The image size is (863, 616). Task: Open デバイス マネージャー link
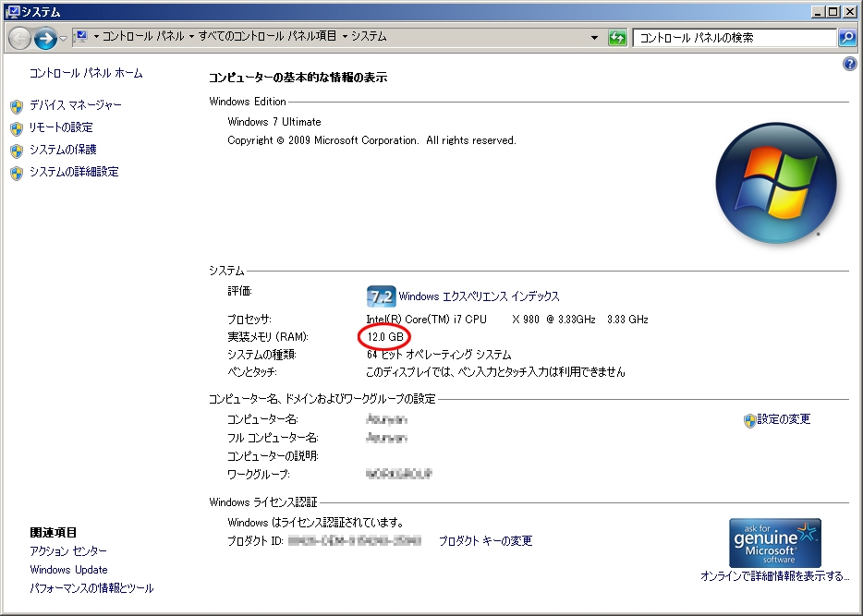tap(76, 105)
